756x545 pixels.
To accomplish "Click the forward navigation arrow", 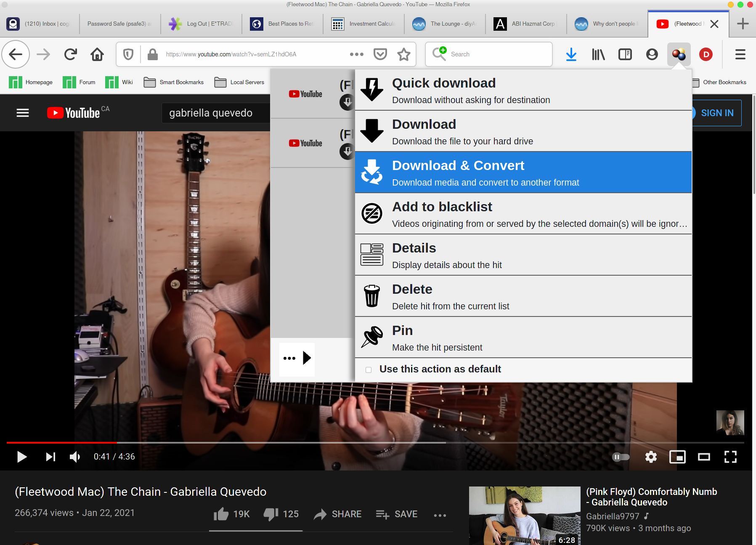I will (x=43, y=54).
